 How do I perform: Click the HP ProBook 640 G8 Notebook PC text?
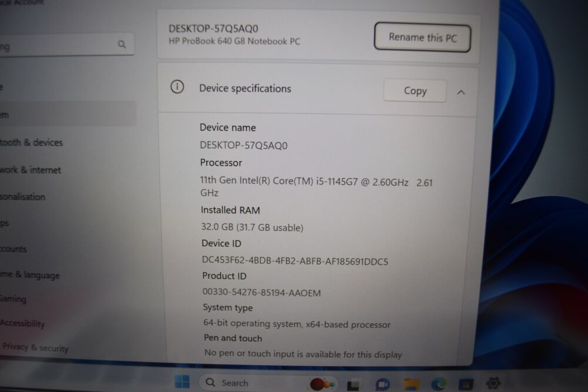(x=235, y=41)
